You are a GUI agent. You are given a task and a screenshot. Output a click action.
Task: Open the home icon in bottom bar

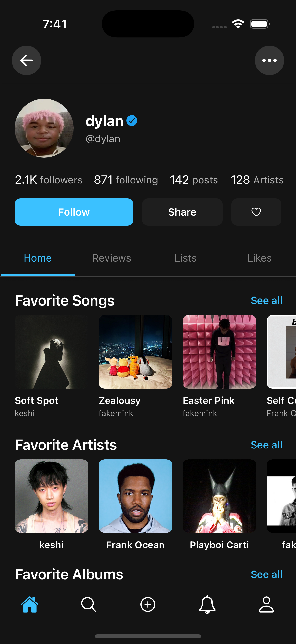pos(30,604)
